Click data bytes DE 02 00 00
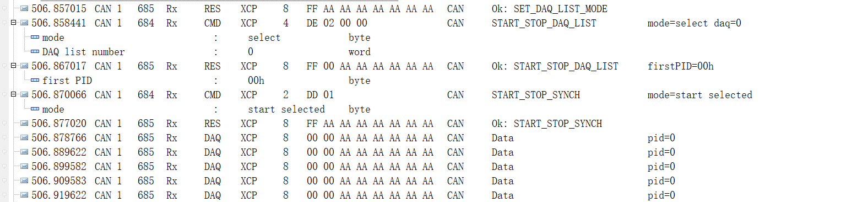 337,23
